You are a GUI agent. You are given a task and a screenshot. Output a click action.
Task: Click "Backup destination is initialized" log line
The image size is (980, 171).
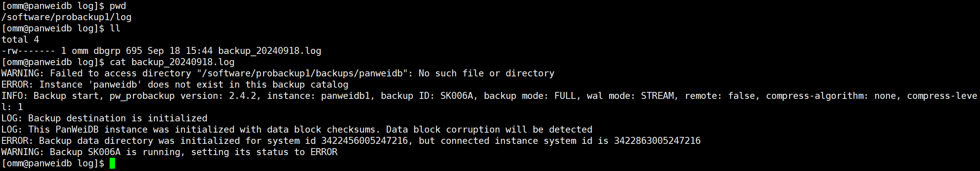click(x=118, y=118)
